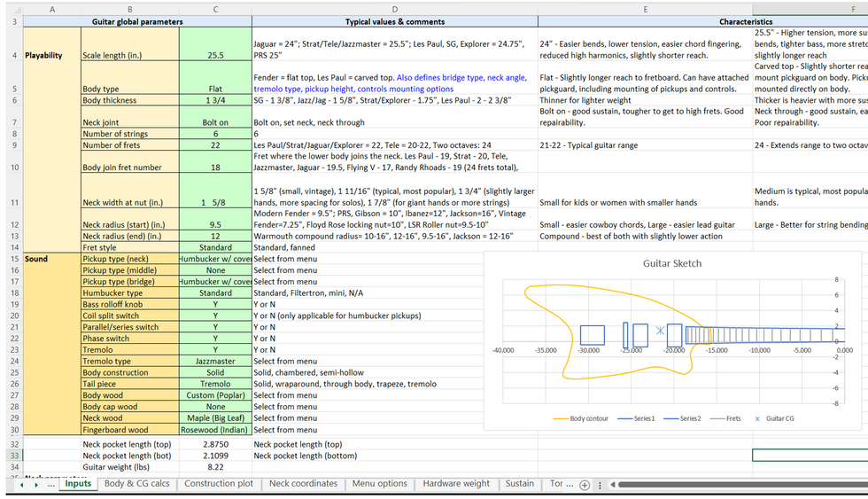868x499 pixels.
Task: Click the previous sheet navigation arrow
Action: click(x=22, y=485)
